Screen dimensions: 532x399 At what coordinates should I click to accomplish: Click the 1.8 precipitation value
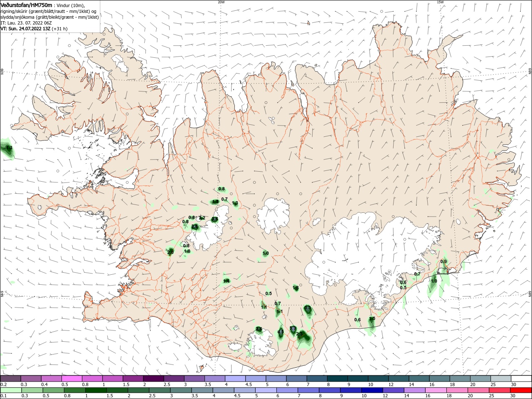[x=296, y=288]
